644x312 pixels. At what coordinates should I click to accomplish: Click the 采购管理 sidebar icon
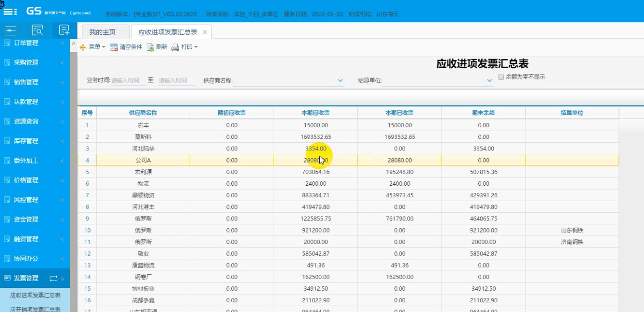(7, 62)
